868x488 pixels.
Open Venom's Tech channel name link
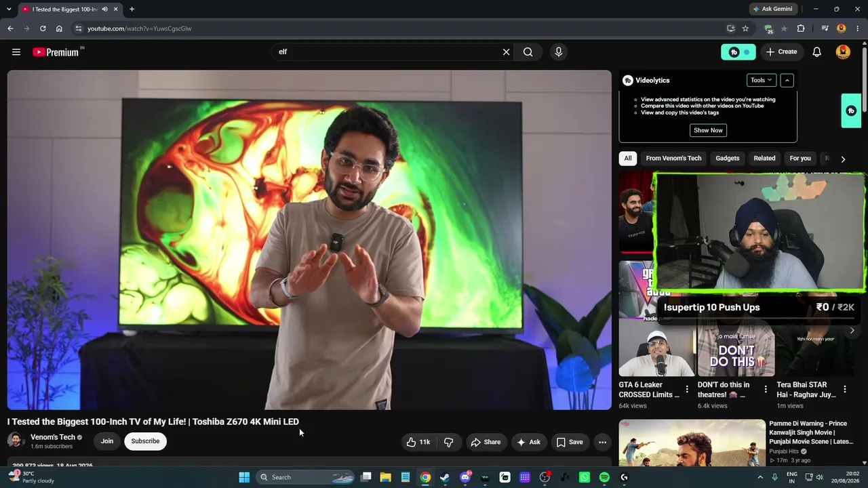pos(53,437)
